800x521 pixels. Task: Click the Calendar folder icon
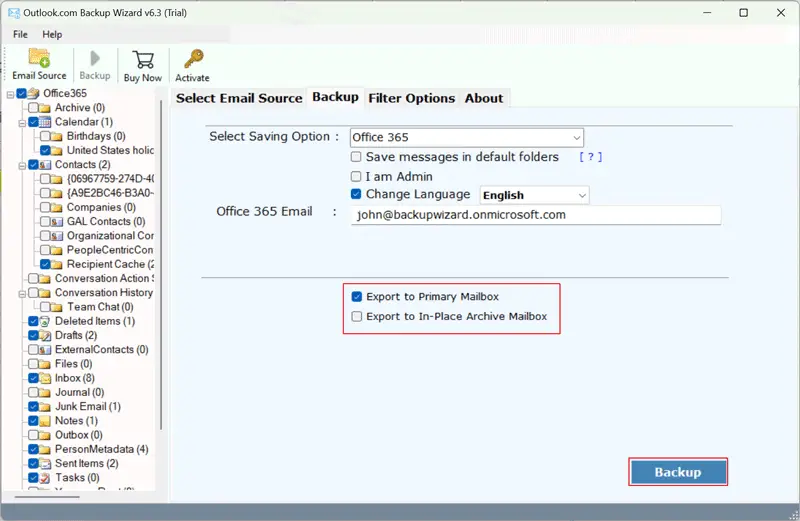[x=45, y=121]
